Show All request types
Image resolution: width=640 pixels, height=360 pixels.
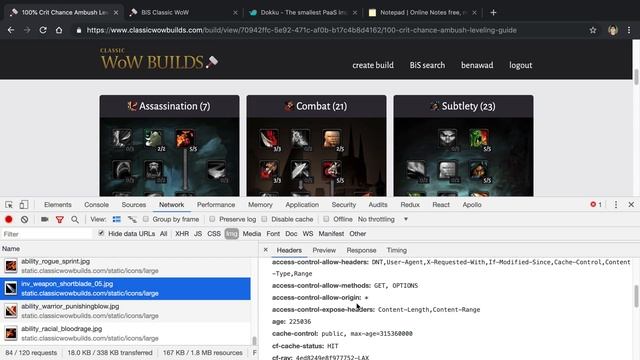point(163,233)
